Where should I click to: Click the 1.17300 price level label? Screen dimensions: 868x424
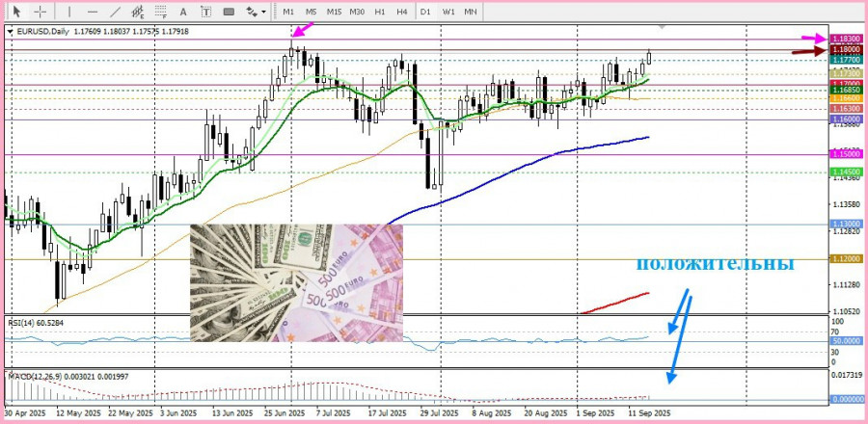coord(845,73)
